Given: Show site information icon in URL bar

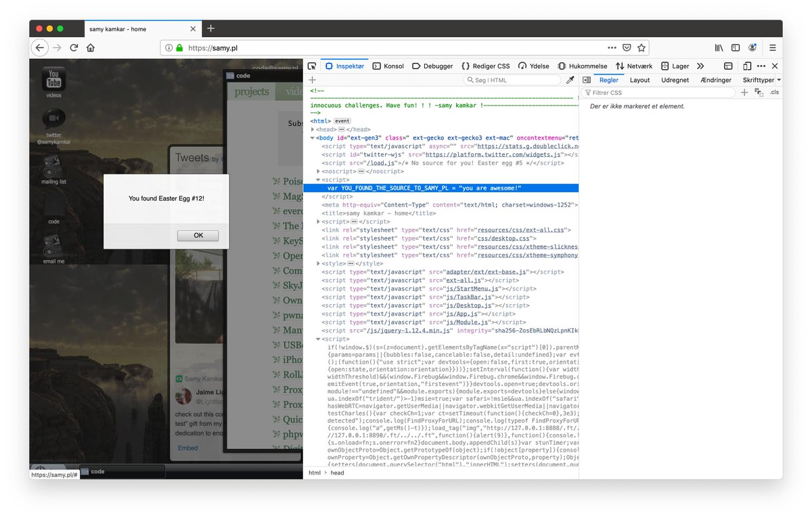Looking at the screenshot, I should pyautogui.click(x=168, y=48).
